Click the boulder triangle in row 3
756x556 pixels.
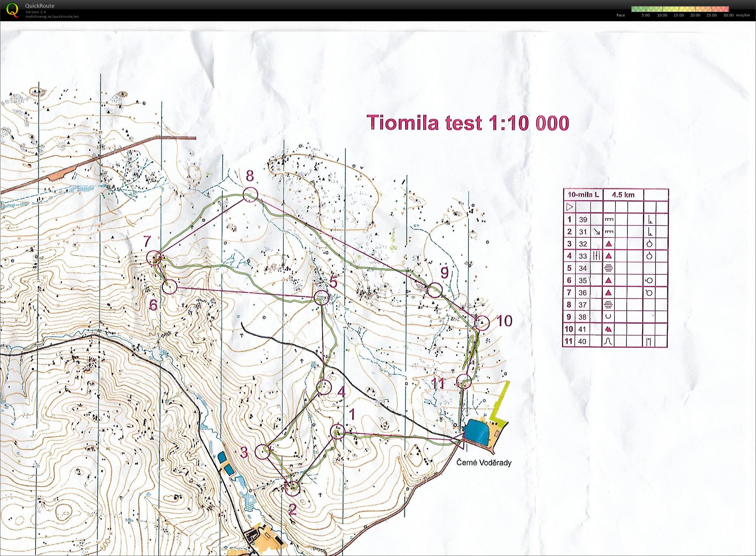click(609, 244)
